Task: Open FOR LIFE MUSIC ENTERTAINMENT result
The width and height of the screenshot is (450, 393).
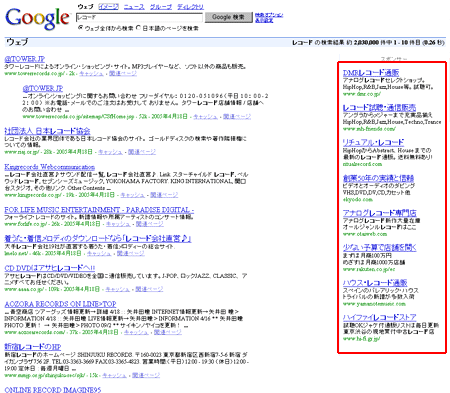Action: coord(99,210)
